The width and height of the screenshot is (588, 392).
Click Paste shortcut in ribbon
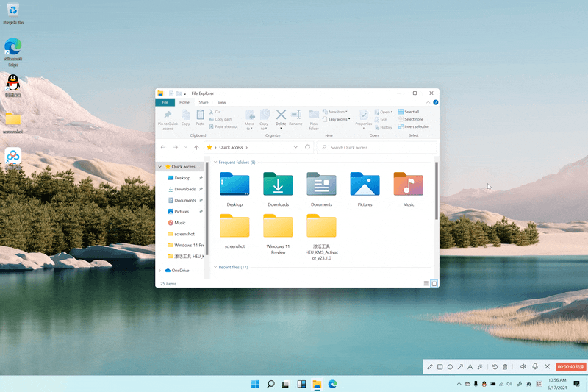tap(223, 126)
